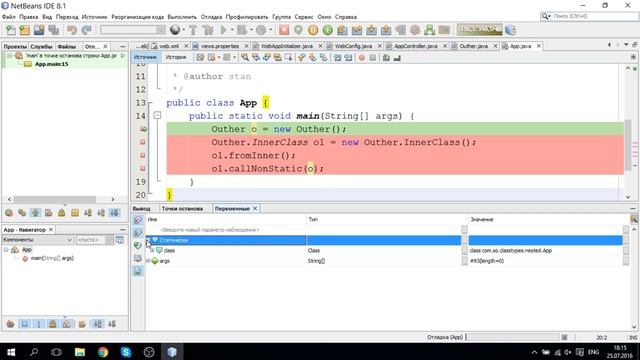Collapse the 'main' thread node in debug panel

(9, 56)
